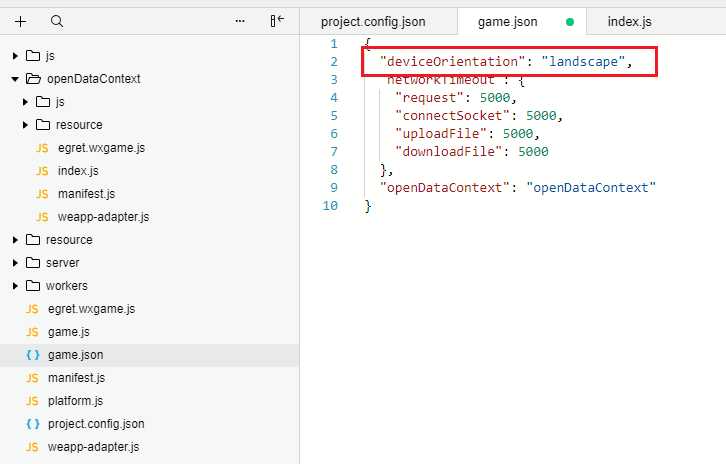Open index.js in openDataContext folder

tap(78, 171)
